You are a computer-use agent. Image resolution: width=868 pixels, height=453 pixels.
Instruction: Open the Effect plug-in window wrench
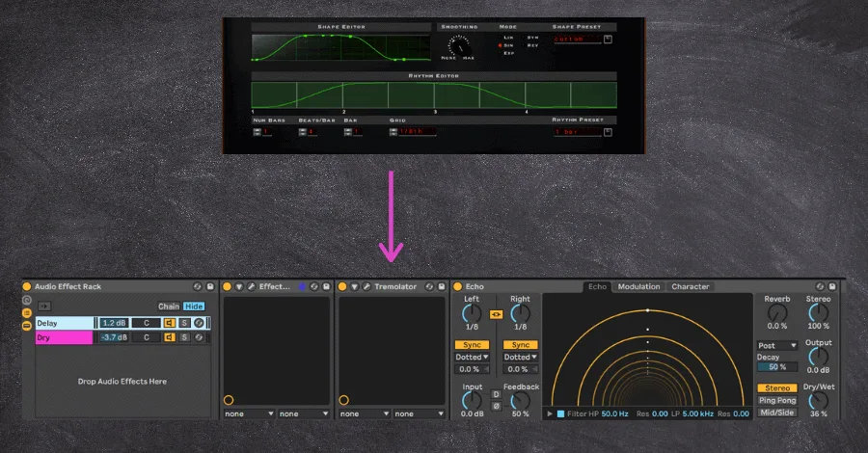[251, 286]
